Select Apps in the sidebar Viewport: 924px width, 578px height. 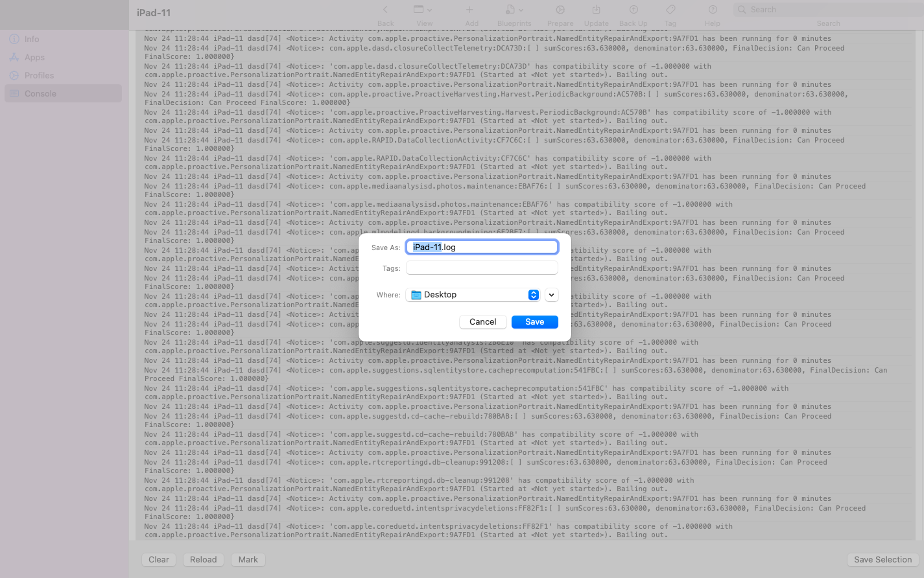(x=63, y=57)
